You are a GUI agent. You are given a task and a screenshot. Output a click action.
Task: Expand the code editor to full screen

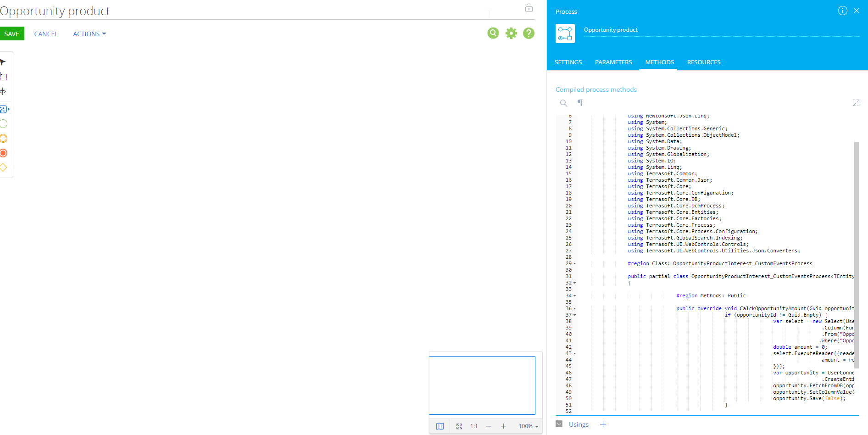click(856, 103)
